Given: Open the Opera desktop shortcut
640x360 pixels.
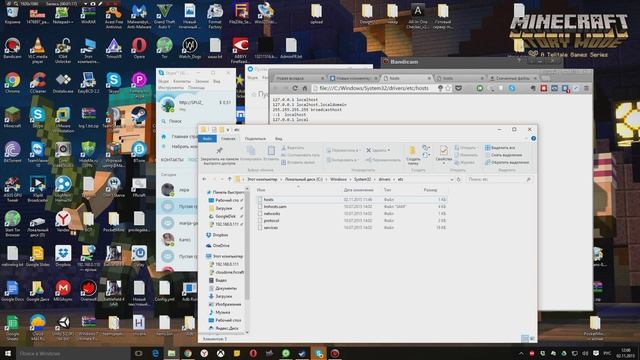Looking at the screenshot, I should (x=139, y=47).
